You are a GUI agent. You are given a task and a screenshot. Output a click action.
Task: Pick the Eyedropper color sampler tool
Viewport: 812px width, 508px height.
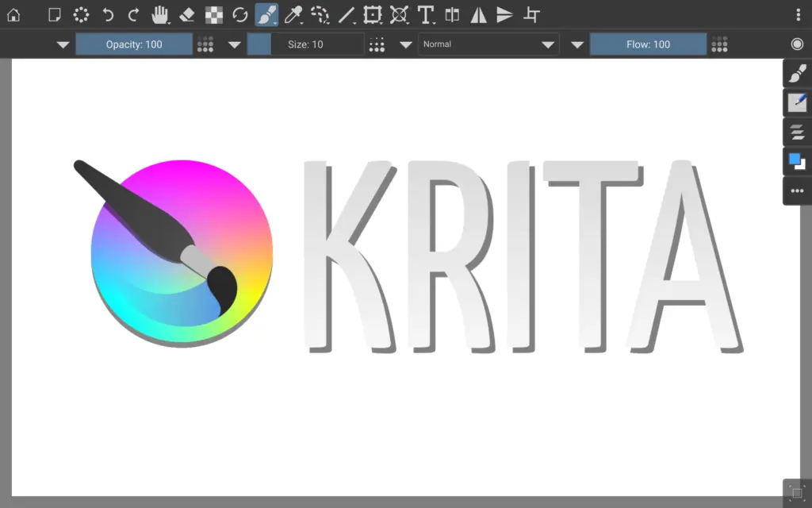coord(293,14)
